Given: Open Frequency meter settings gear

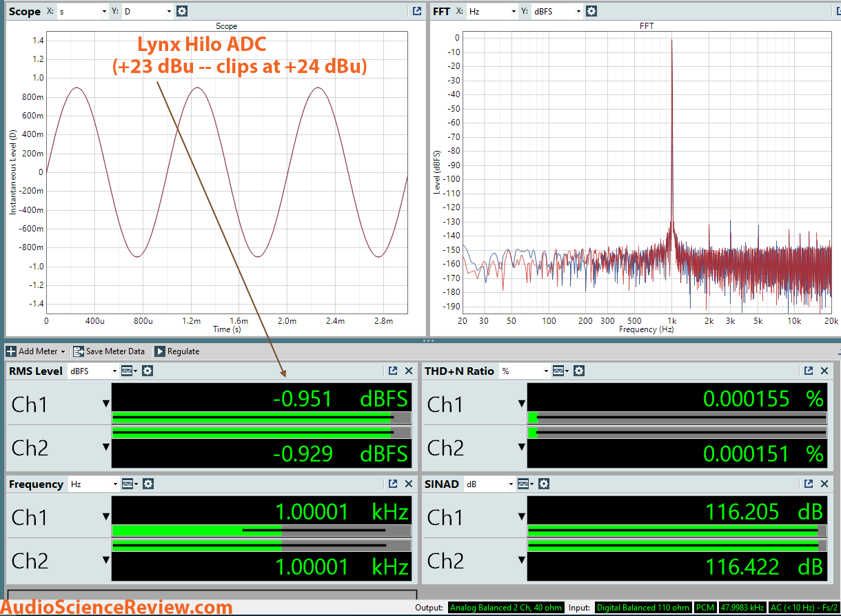Looking at the screenshot, I should 148,484.
